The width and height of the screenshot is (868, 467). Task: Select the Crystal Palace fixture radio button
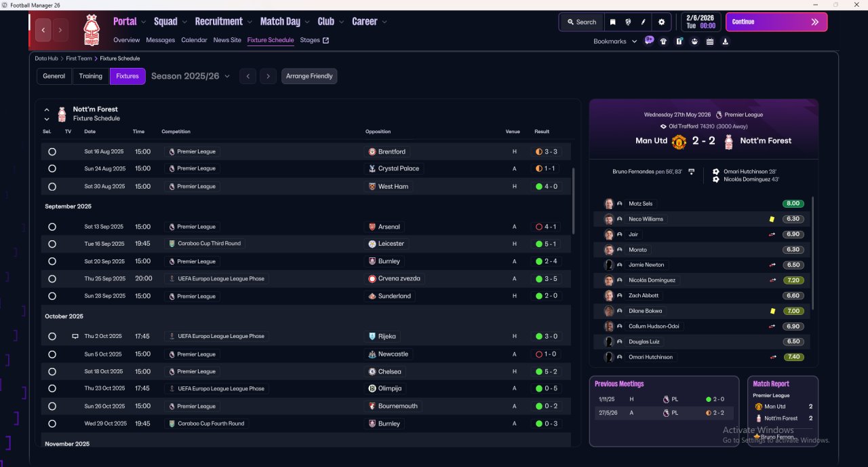point(52,168)
